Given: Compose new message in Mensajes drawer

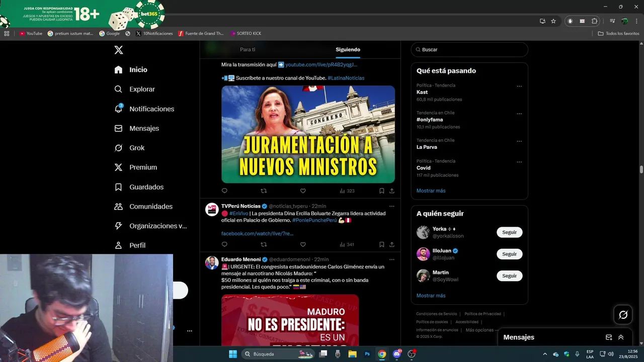Looking at the screenshot, I should pos(609,337).
